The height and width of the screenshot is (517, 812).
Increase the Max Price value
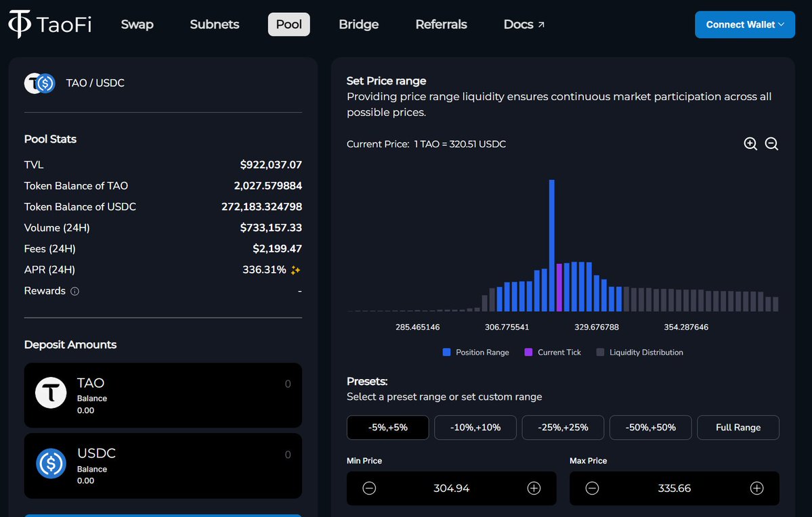click(756, 488)
